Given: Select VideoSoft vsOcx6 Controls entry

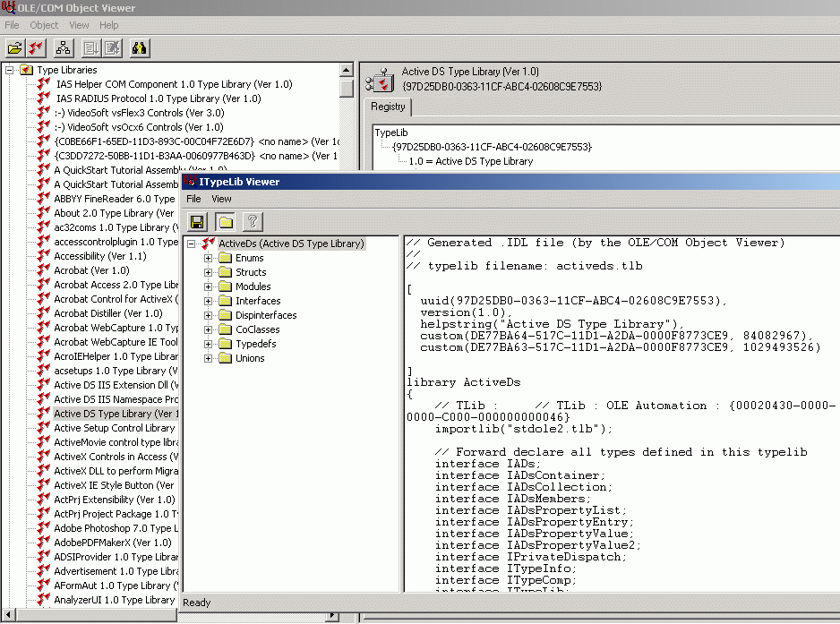Looking at the screenshot, I should point(138,127).
